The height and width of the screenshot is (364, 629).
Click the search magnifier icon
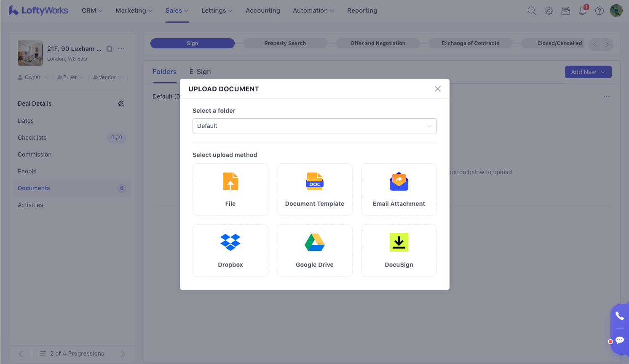coord(532,11)
